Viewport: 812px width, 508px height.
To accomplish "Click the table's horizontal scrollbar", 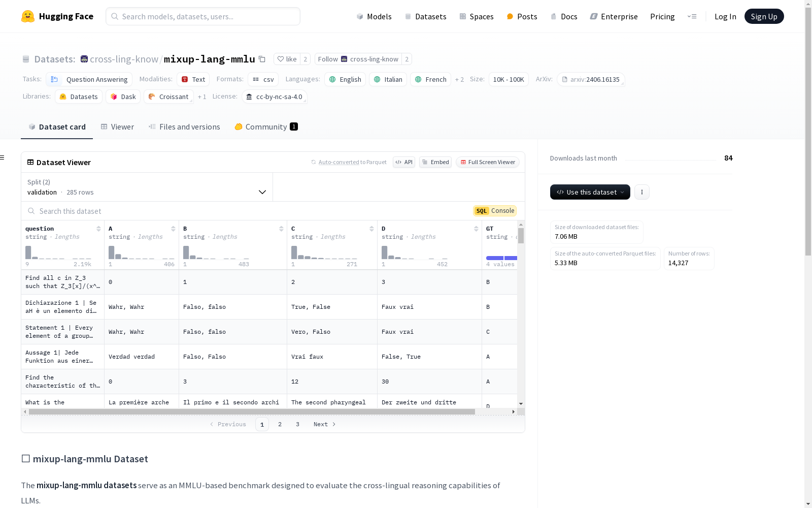I will (252, 411).
